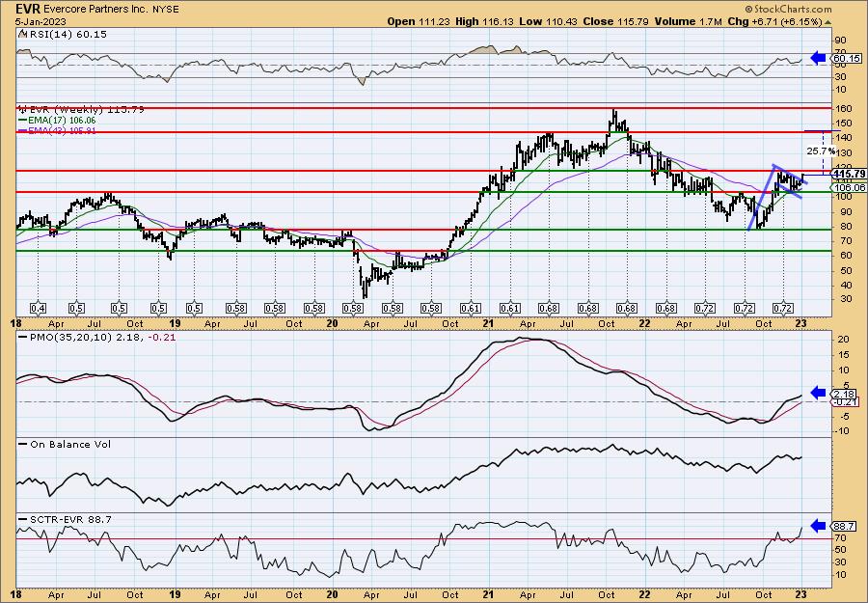This screenshot has height=603, width=868.
Task: Click the 25.7% upside target label
Action: (821, 151)
